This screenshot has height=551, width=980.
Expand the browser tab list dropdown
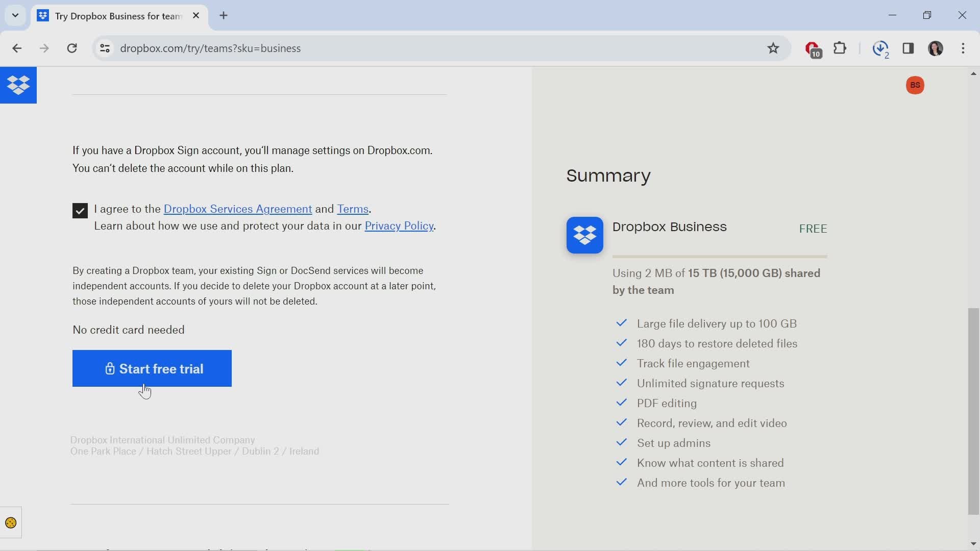[15, 15]
